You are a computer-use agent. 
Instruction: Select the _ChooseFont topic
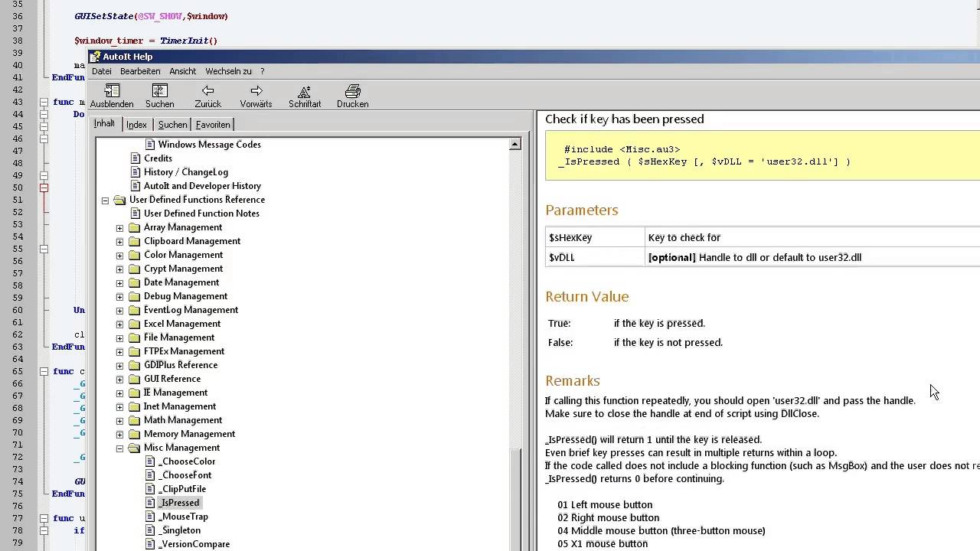185,475
